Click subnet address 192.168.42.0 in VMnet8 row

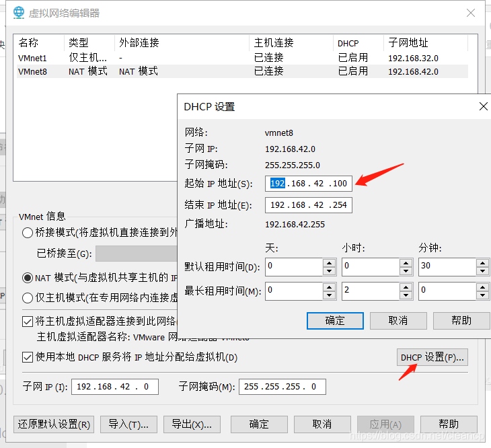413,72
